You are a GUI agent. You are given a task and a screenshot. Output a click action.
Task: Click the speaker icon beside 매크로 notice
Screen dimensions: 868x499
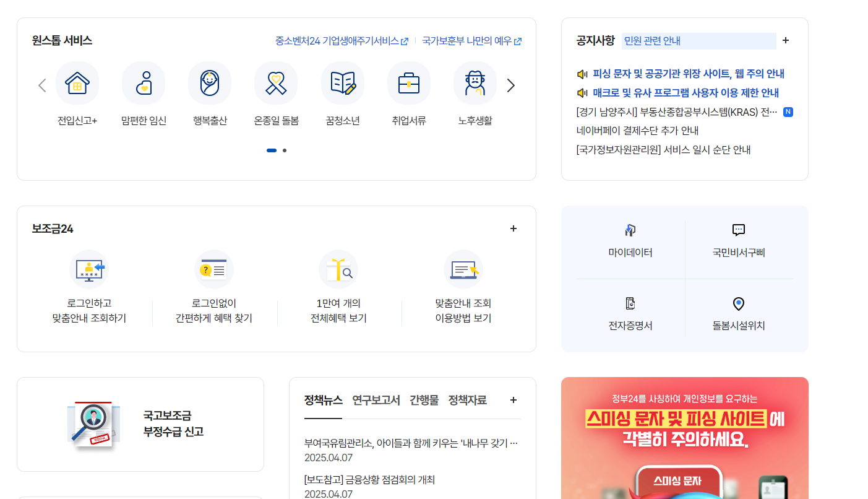(582, 93)
